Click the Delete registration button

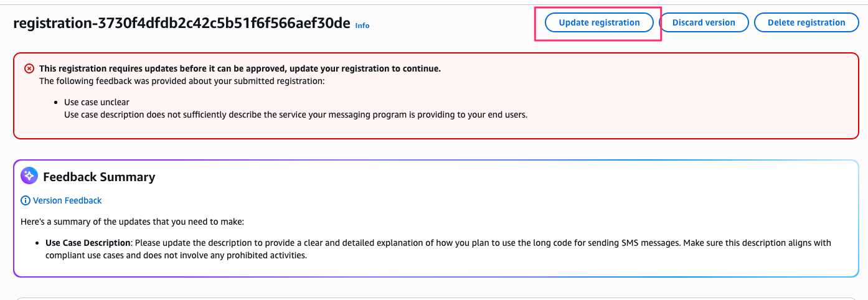click(x=806, y=22)
